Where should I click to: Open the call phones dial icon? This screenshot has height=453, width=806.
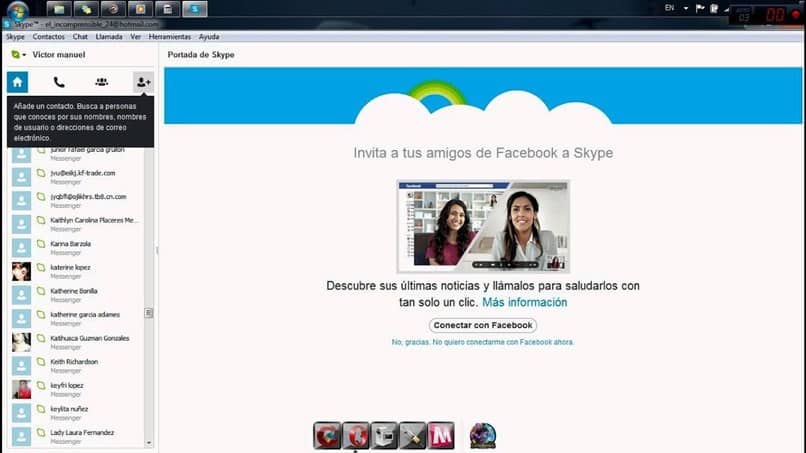coord(59,82)
